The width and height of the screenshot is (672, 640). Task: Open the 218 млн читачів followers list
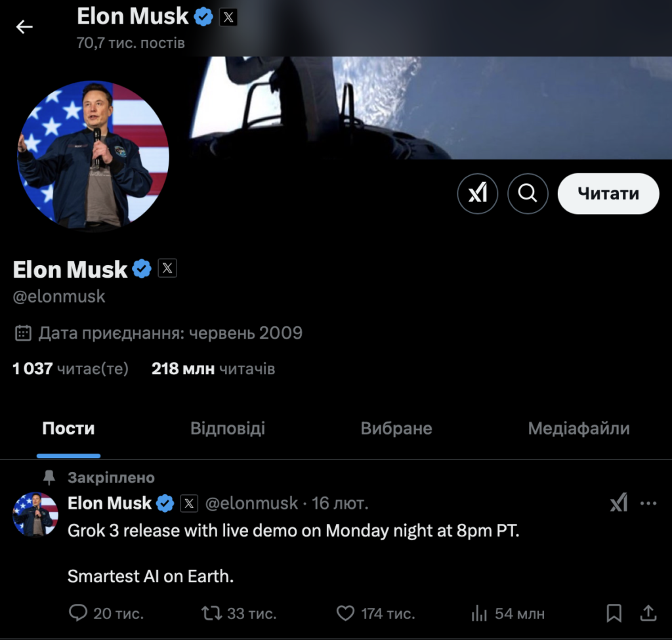[213, 369]
